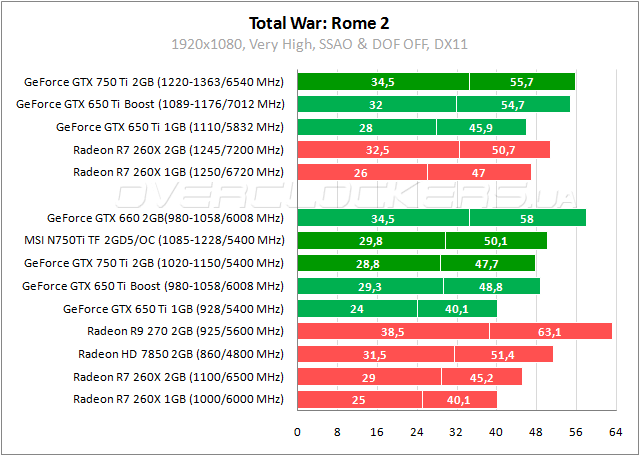Click axis tick label 48
The width and height of the screenshot is (640, 456).
536,432
